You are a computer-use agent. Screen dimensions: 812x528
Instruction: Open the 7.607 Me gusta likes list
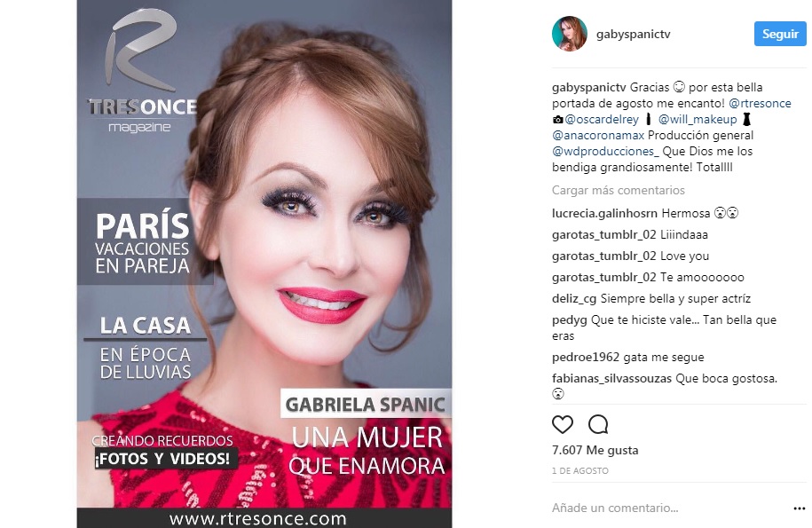[x=595, y=450]
